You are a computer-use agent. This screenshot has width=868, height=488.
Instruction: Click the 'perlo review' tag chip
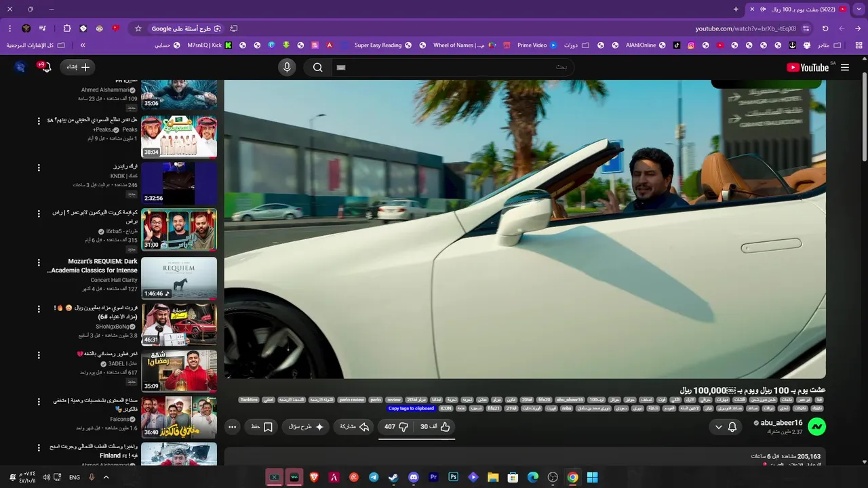[352, 400]
